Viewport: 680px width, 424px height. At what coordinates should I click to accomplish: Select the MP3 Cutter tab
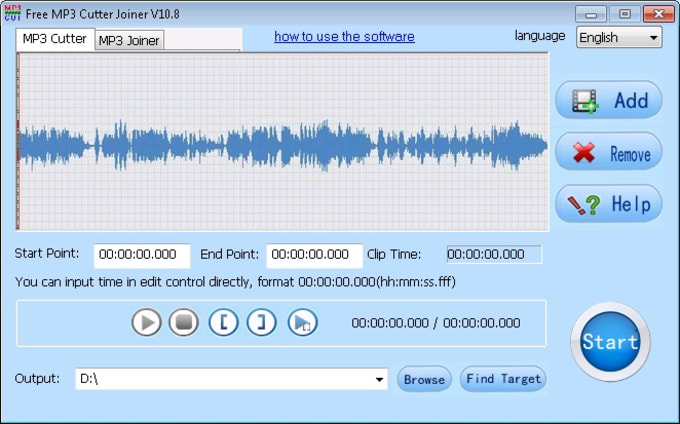55,39
